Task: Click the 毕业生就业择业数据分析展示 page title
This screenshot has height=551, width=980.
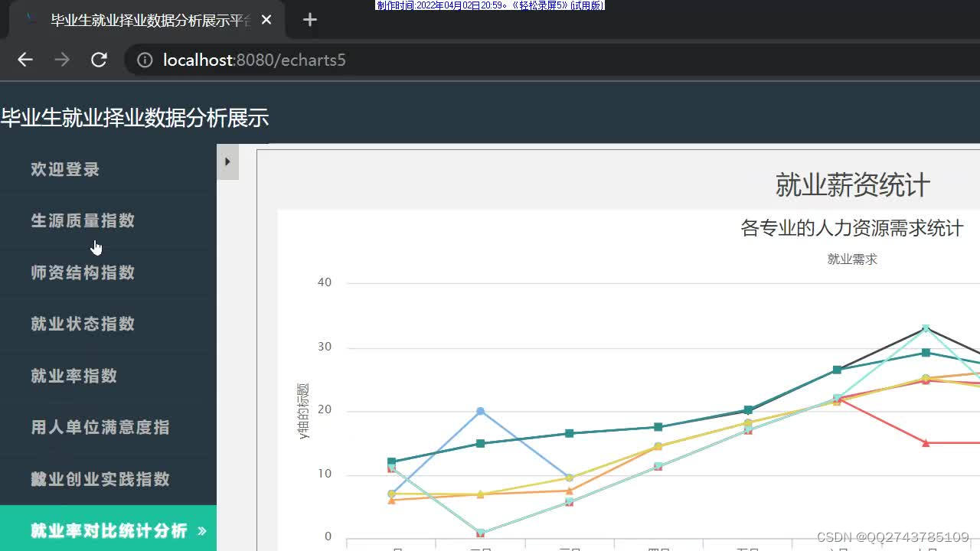Action: pyautogui.click(x=135, y=118)
